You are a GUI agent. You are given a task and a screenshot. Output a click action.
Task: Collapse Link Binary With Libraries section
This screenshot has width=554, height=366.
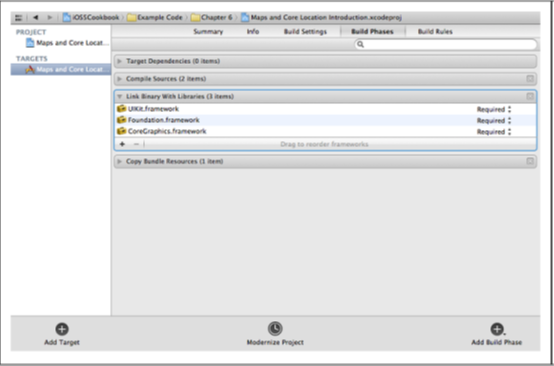pos(120,96)
